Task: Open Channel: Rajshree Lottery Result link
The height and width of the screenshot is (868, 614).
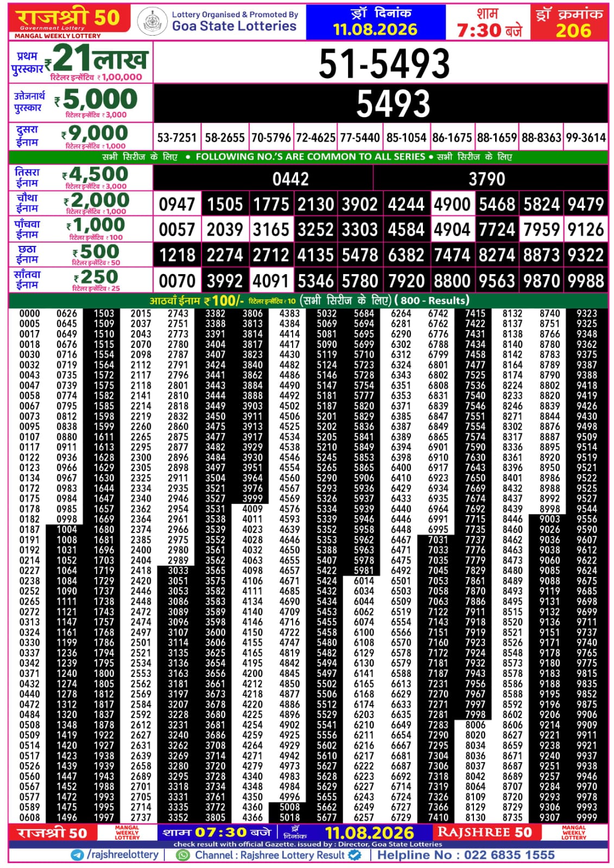Action: tap(270, 855)
